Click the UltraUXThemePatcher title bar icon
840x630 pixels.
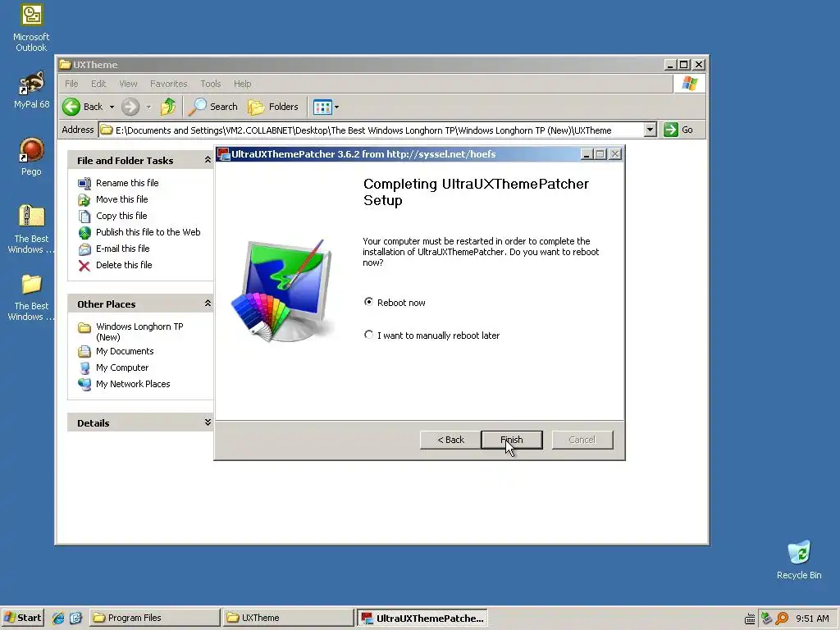coord(223,154)
